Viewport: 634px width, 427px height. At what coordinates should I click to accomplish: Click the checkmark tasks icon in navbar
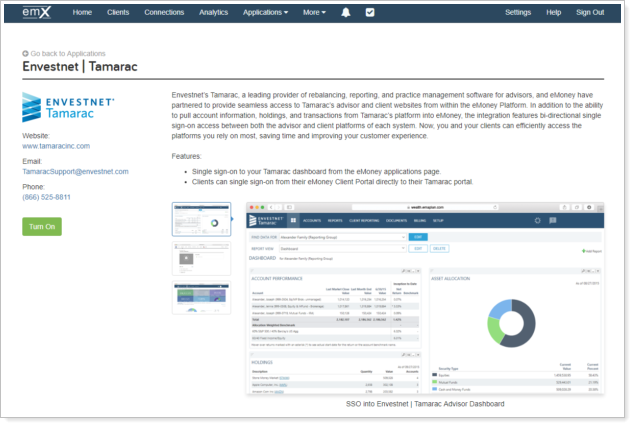(370, 12)
